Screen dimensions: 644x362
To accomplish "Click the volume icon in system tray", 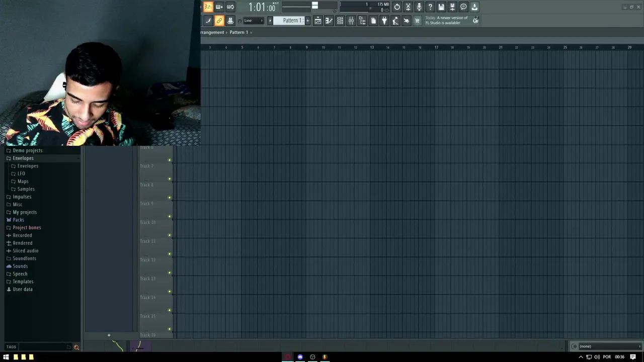I will tap(597, 357).
